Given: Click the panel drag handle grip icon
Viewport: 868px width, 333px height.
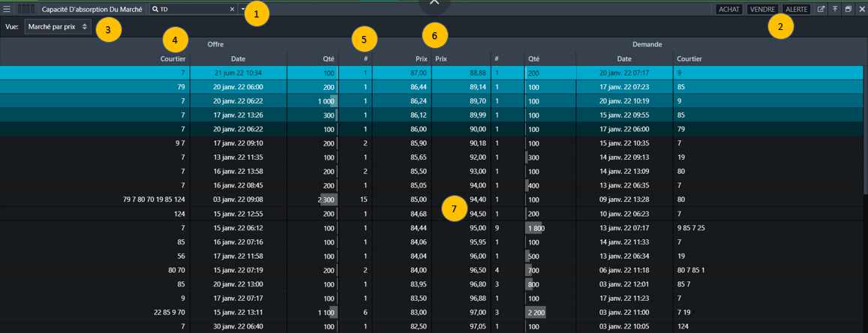Looking at the screenshot, I should coord(26,9).
